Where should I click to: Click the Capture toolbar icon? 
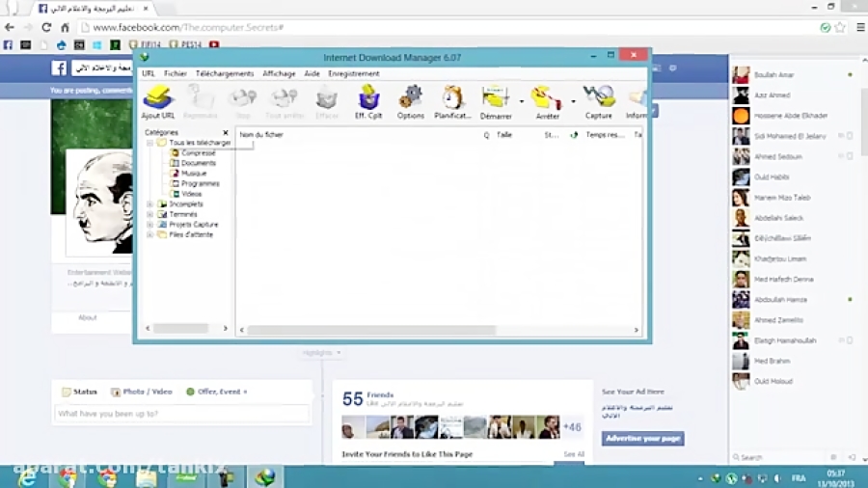(x=598, y=102)
